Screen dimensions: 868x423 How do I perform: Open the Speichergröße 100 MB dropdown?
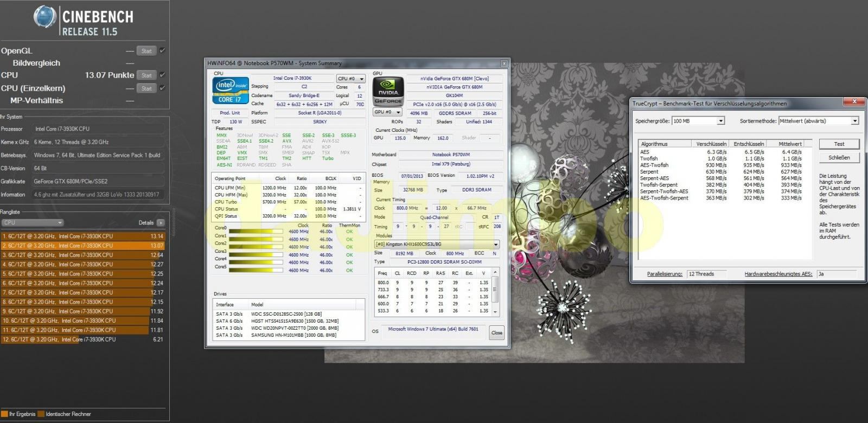coord(698,121)
